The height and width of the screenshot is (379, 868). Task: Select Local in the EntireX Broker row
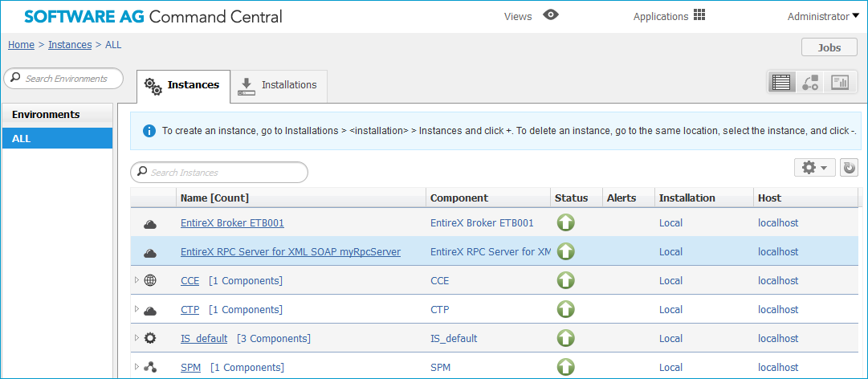point(670,223)
